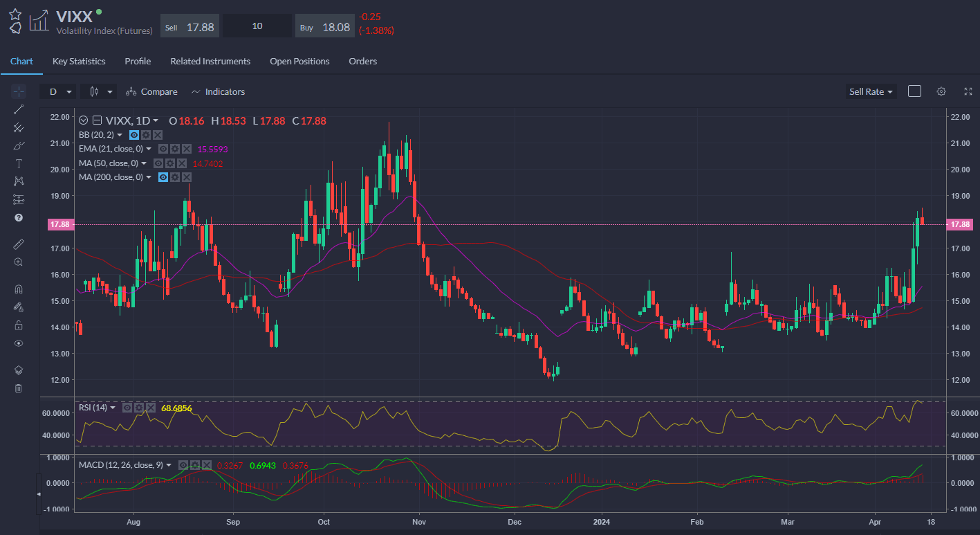The width and height of the screenshot is (980, 535).
Task: Pick the ruler measure tool
Action: 19,244
